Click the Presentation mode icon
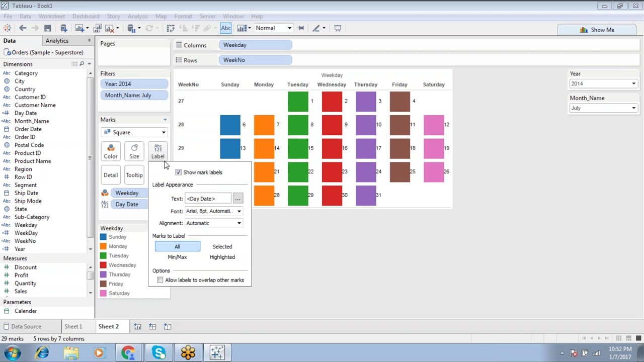This screenshot has height=362, width=644. (x=338, y=28)
